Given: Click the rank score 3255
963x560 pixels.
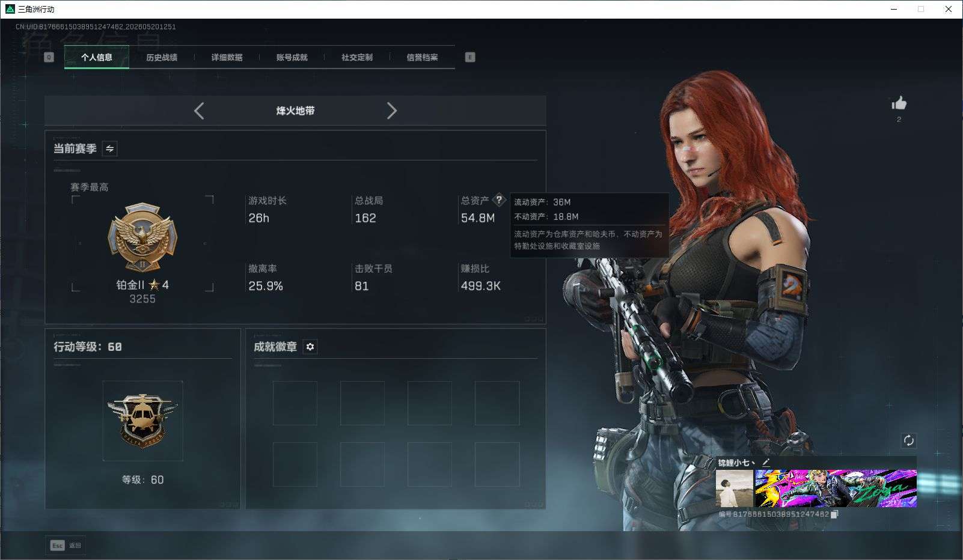Looking at the screenshot, I should click(142, 299).
